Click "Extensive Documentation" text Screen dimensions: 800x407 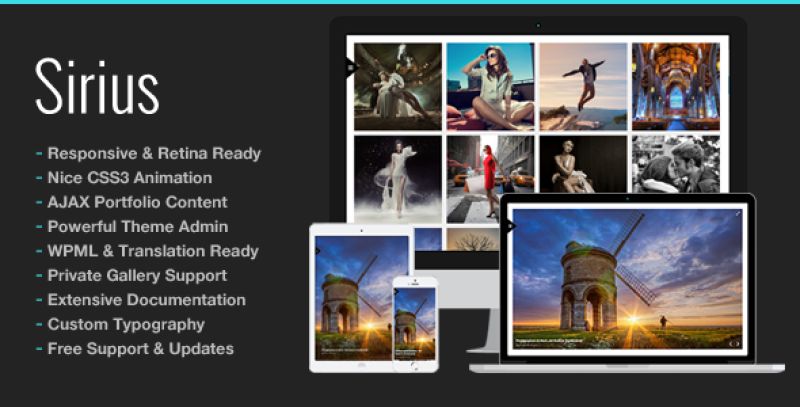point(146,300)
